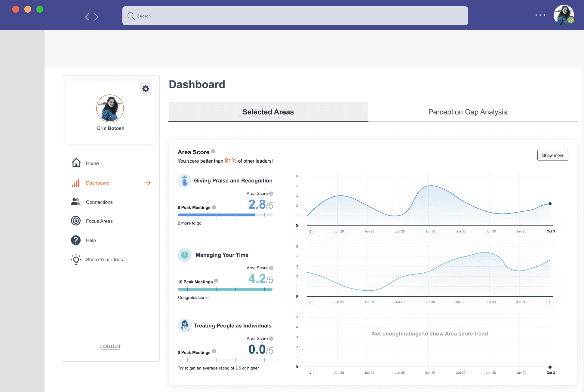Click the Dashboard bar chart icon

(76, 183)
